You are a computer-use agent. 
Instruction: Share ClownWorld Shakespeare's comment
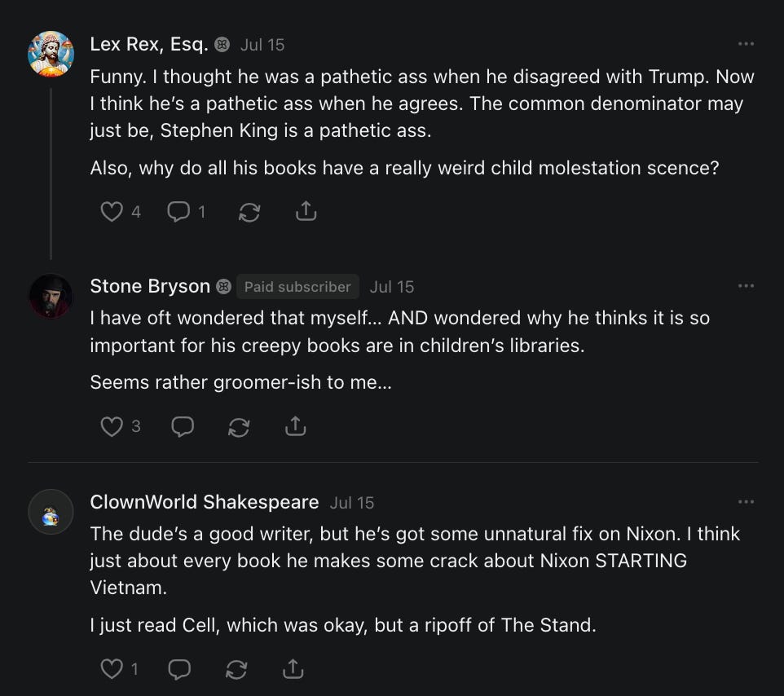click(x=292, y=669)
